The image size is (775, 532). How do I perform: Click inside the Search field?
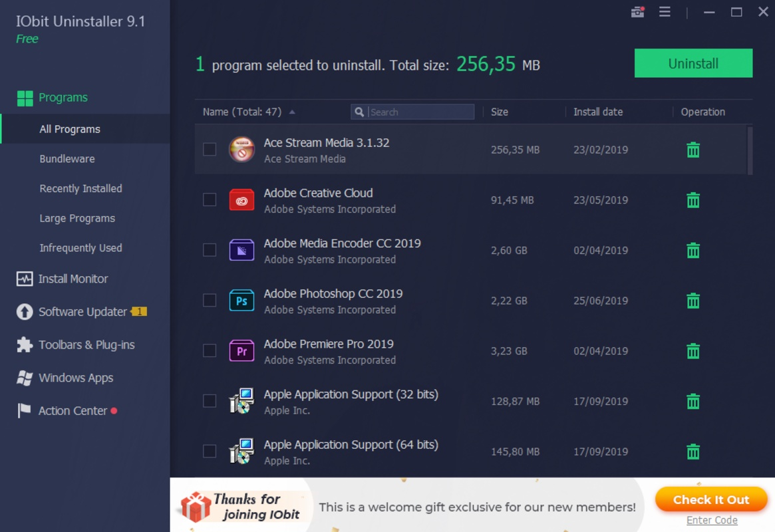click(412, 112)
